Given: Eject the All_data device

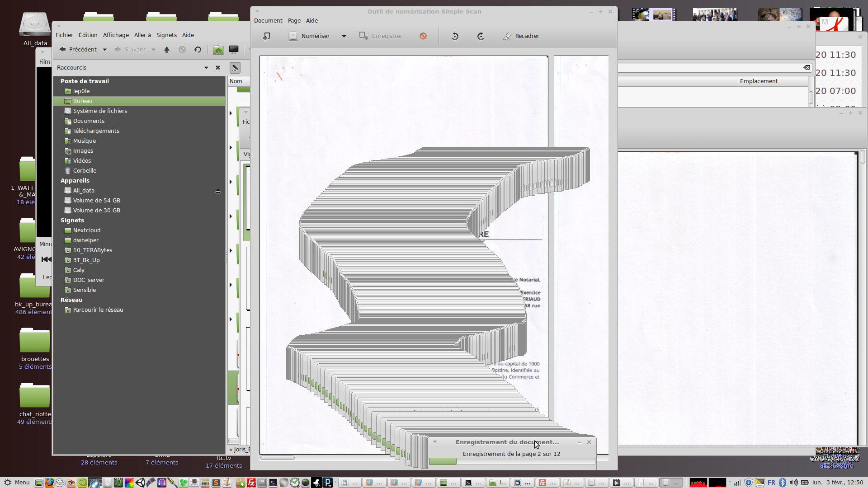Looking at the screenshot, I should click(x=218, y=191).
